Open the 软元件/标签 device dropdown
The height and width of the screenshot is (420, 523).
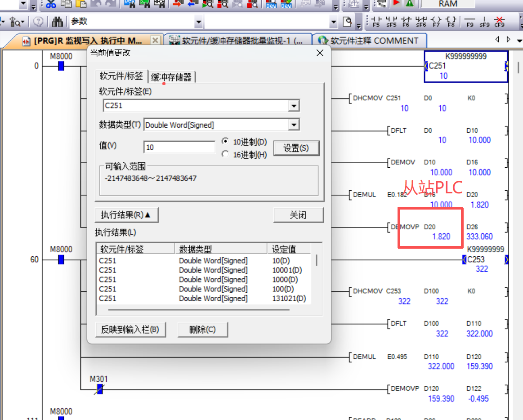294,106
